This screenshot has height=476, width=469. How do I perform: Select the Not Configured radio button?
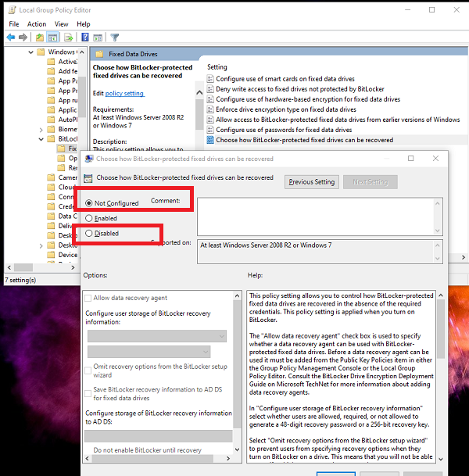88,203
